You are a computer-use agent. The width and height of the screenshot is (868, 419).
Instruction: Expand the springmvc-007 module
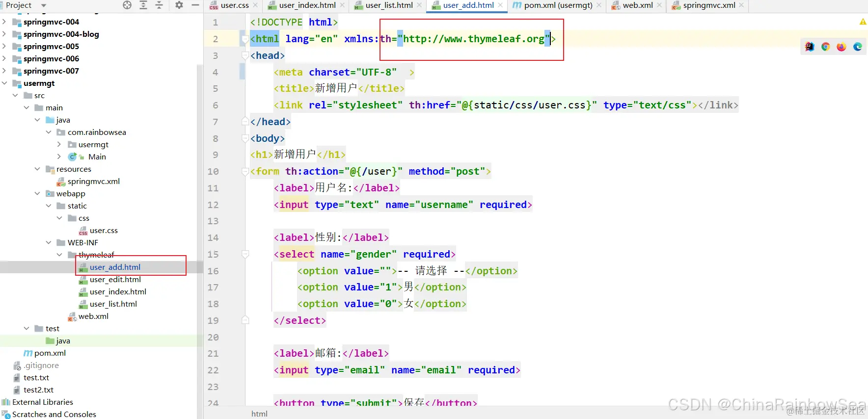pyautogui.click(x=4, y=71)
